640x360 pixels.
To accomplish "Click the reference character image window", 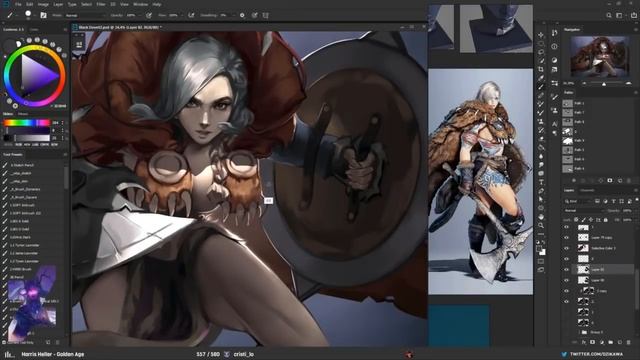I will tap(480, 181).
